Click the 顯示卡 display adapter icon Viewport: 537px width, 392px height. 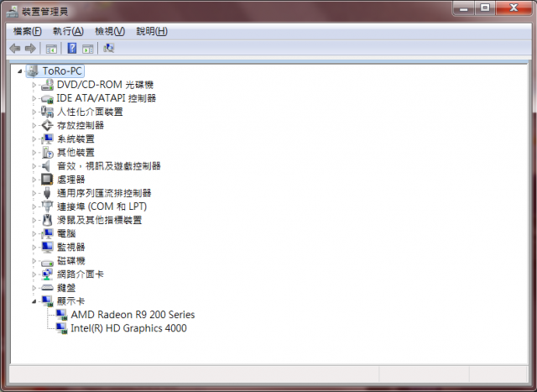47,301
